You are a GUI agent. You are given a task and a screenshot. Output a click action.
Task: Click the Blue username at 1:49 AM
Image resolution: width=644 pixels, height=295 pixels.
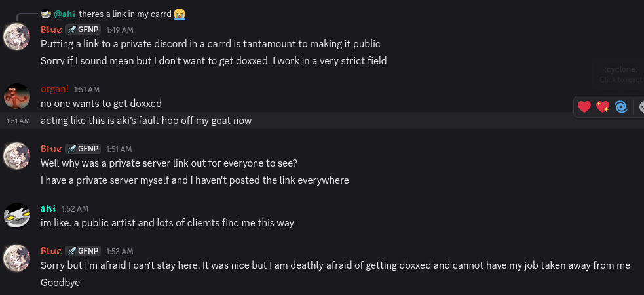point(51,29)
